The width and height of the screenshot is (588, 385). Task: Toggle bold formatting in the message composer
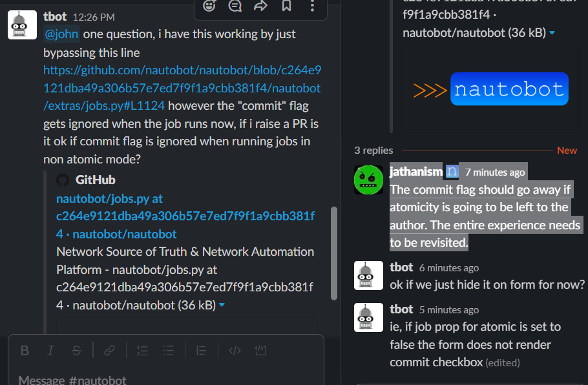point(25,350)
